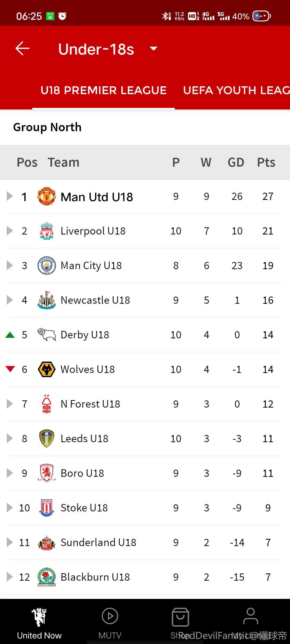Image resolution: width=290 pixels, height=644 pixels.
Task: Expand the Liverpool U18 row arrow
Action: [x=10, y=231]
